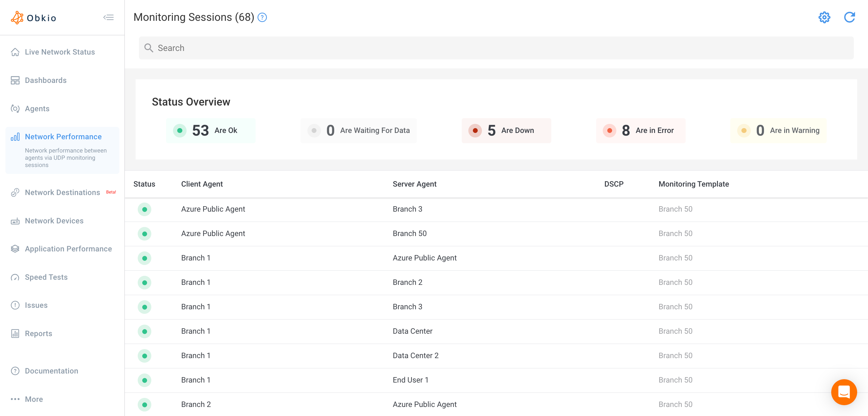Viewport: 868px width, 416px height.
Task: Click the Reports icon in the sidebar
Action: coord(15,333)
